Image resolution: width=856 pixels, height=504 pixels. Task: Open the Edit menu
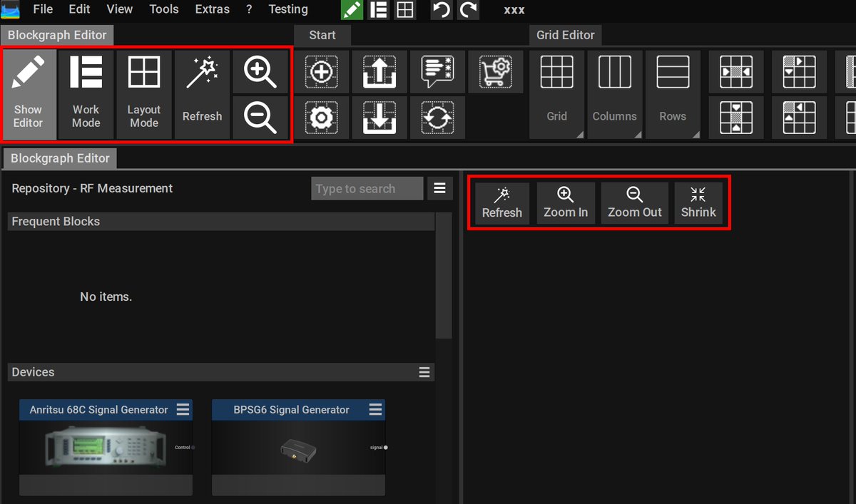tap(79, 9)
